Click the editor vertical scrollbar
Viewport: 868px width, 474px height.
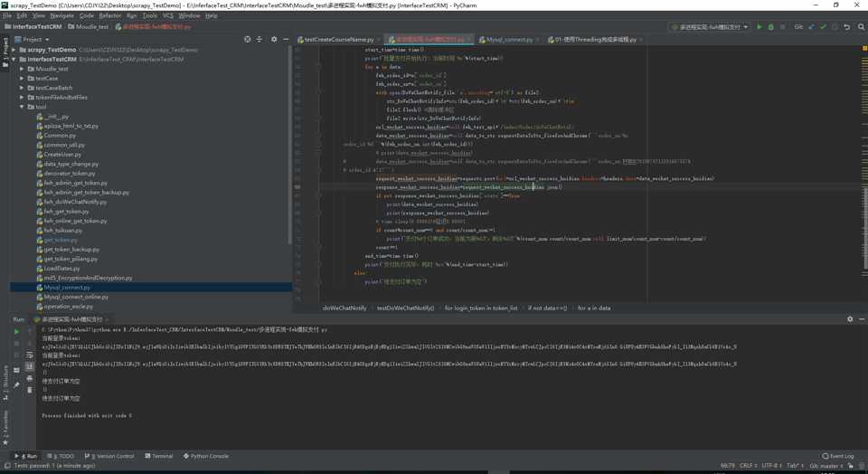[x=866, y=228]
